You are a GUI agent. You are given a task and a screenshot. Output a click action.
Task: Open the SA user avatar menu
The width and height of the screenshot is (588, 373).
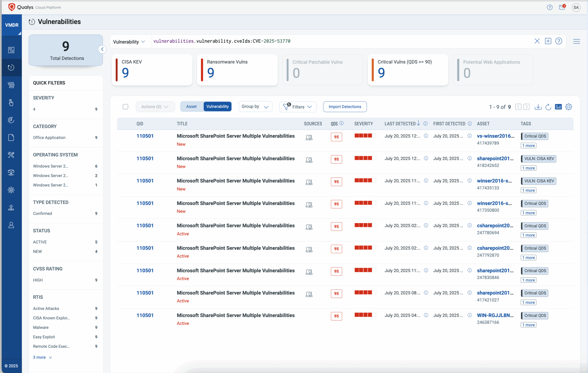click(576, 7)
